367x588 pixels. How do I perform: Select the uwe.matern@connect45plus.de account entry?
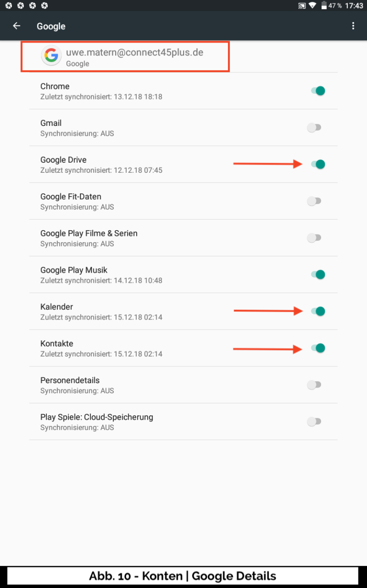pyautogui.click(x=134, y=56)
